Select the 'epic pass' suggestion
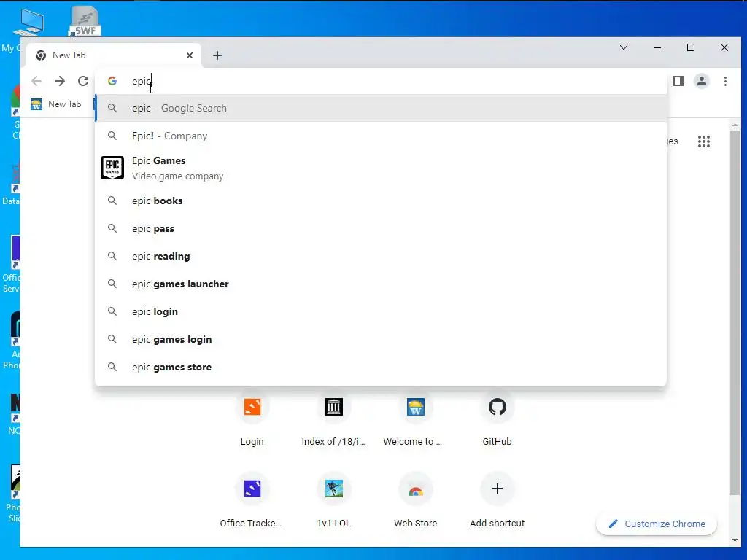This screenshot has height=560, width=747. [381, 228]
